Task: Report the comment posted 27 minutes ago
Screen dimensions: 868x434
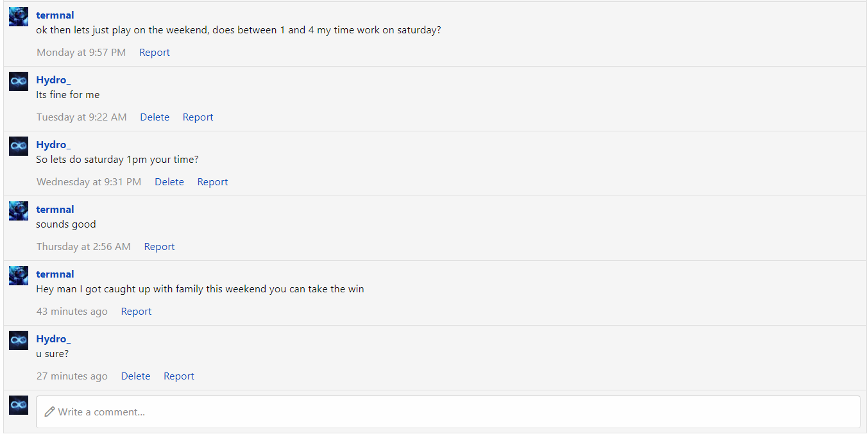Action: [178, 376]
